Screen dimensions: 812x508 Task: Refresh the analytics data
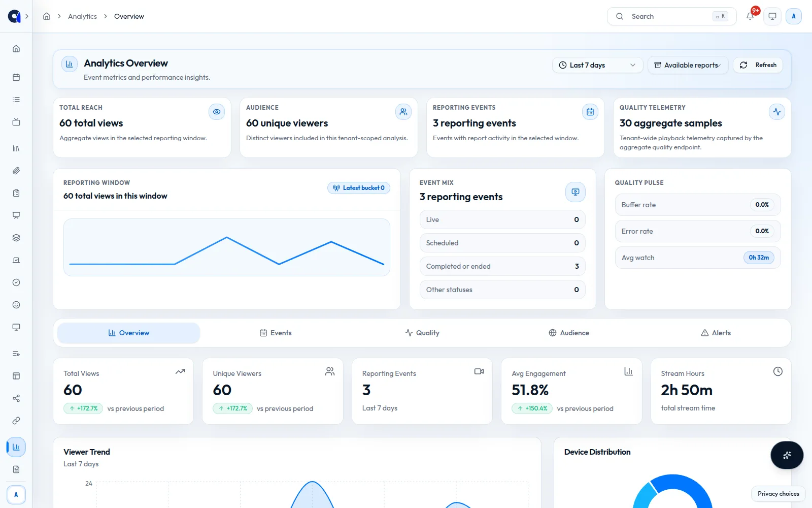758,65
